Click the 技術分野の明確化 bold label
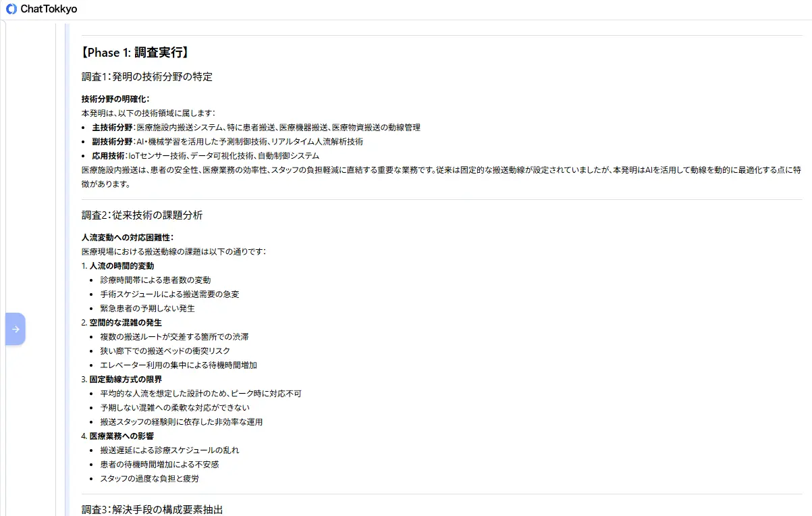 (x=115, y=99)
